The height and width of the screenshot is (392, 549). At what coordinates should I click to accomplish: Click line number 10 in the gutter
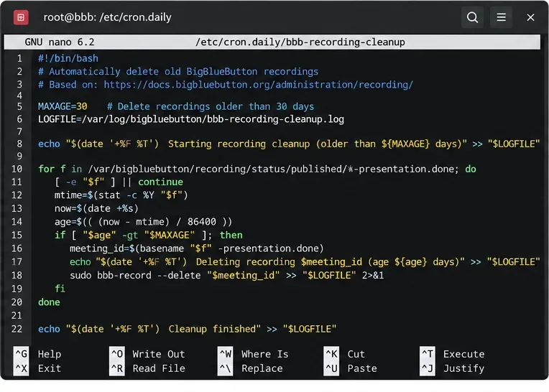pyautogui.click(x=17, y=169)
